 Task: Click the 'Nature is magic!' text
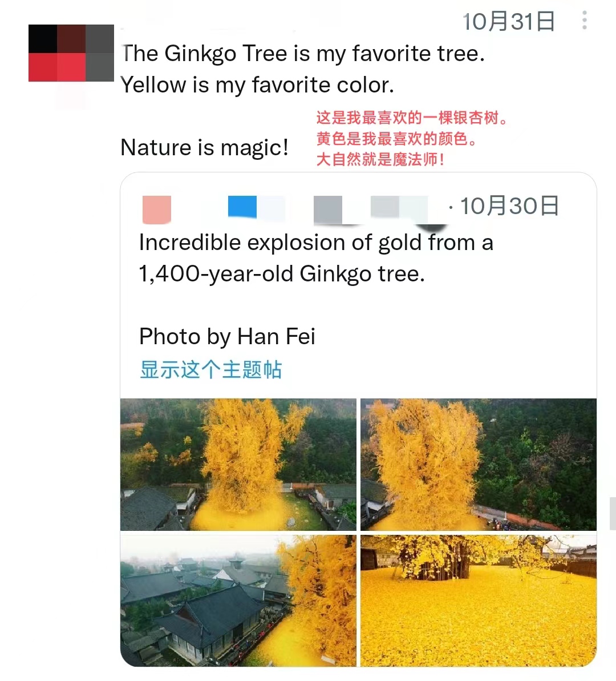pyautogui.click(x=204, y=148)
